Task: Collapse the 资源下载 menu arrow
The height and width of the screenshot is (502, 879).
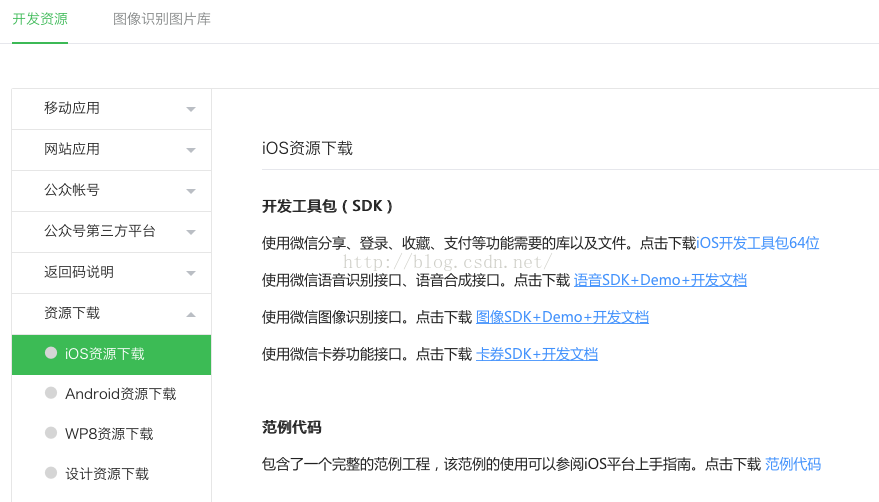Action: click(191, 314)
